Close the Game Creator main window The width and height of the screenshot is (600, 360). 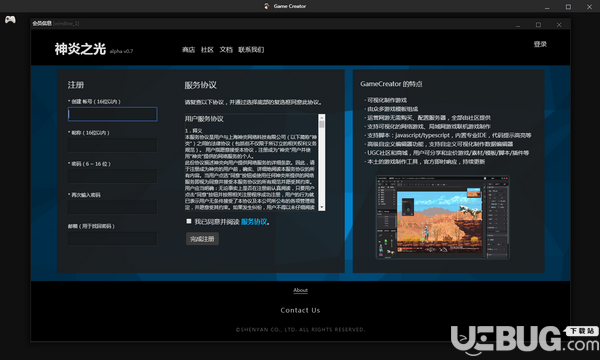point(589,7)
